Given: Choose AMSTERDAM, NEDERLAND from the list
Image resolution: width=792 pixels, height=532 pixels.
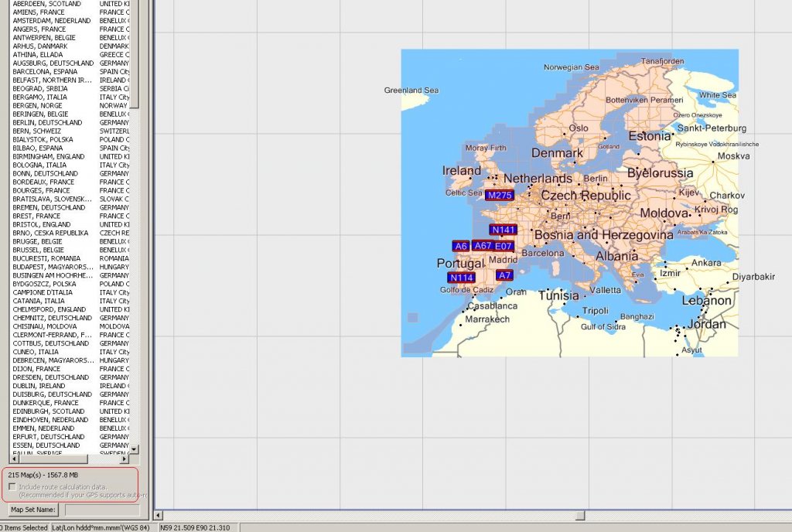Looking at the screenshot, I should click(51, 21).
